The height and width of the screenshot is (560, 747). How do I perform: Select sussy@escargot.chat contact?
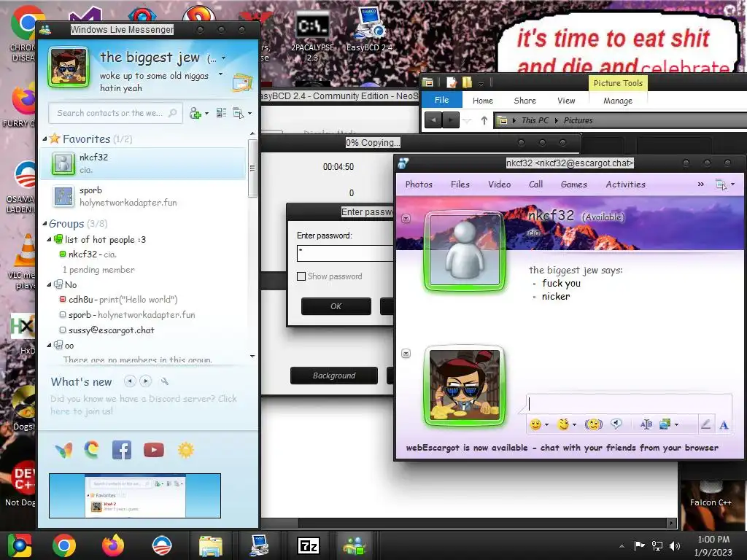click(111, 330)
